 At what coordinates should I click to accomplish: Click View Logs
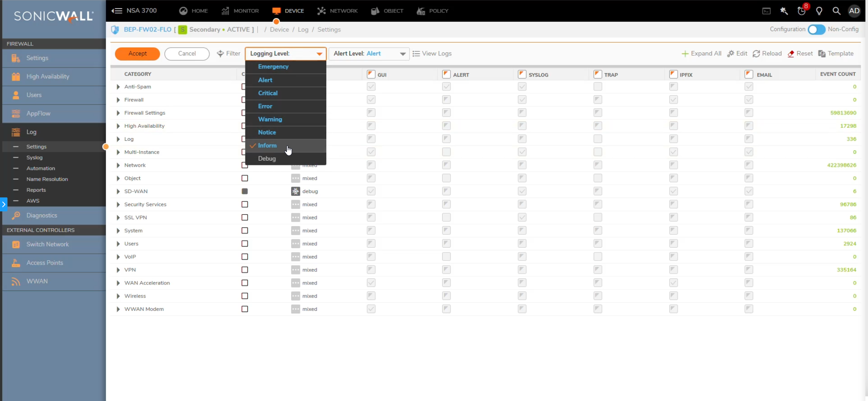pyautogui.click(x=432, y=54)
